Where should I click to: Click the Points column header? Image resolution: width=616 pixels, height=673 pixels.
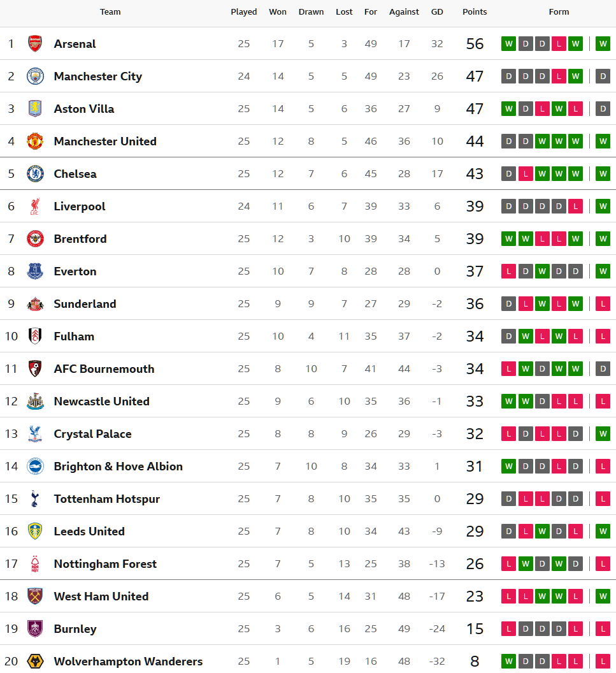[x=475, y=11]
